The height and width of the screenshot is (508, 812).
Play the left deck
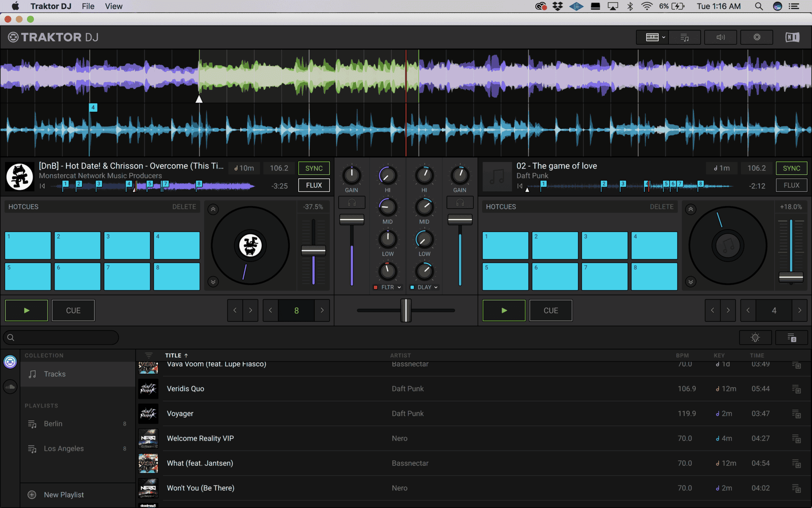pos(26,310)
